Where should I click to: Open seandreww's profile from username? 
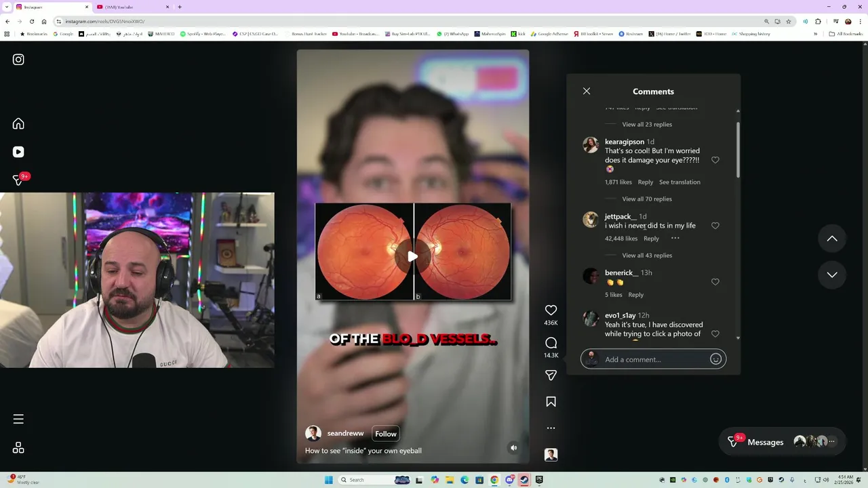pyautogui.click(x=345, y=434)
